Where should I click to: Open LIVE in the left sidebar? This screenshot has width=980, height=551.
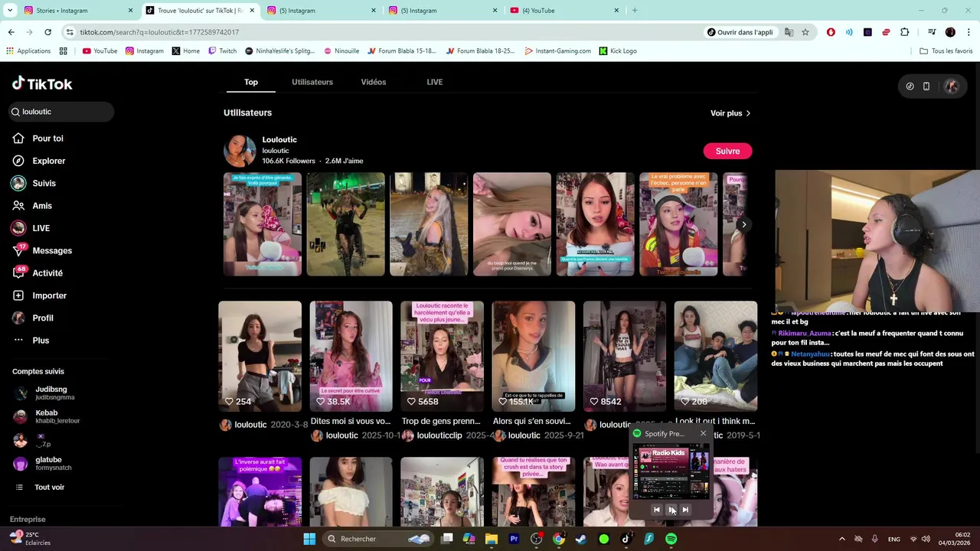coord(41,228)
